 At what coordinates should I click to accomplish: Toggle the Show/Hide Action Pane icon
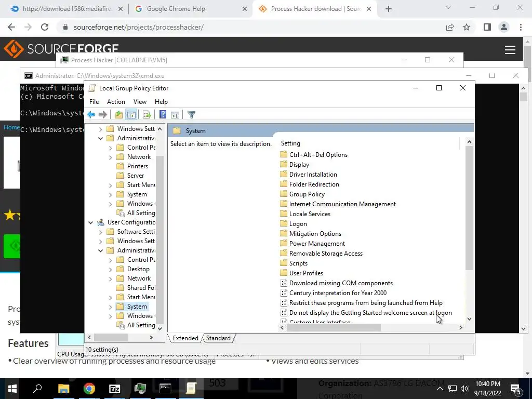[175, 115]
